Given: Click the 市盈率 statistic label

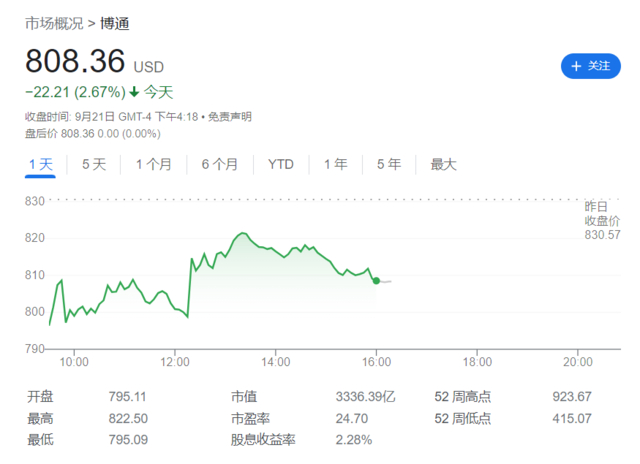Looking at the screenshot, I should (250, 418).
